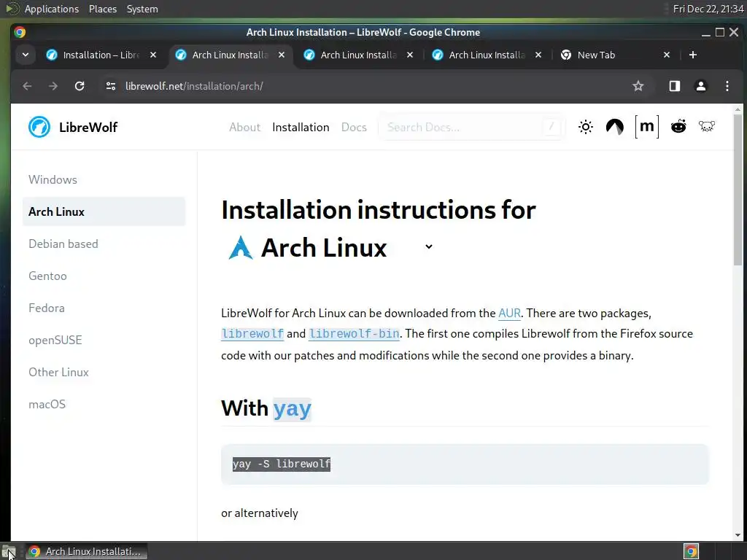
Task: View site information icon in address bar
Action: (111, 86)
